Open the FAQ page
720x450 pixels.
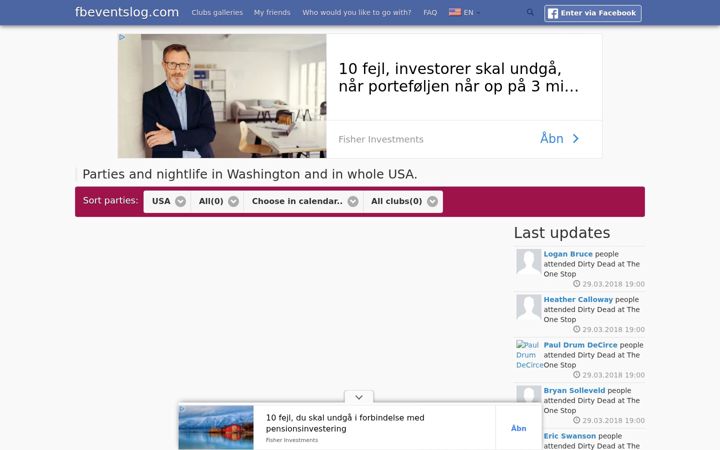tap(430, 12)
